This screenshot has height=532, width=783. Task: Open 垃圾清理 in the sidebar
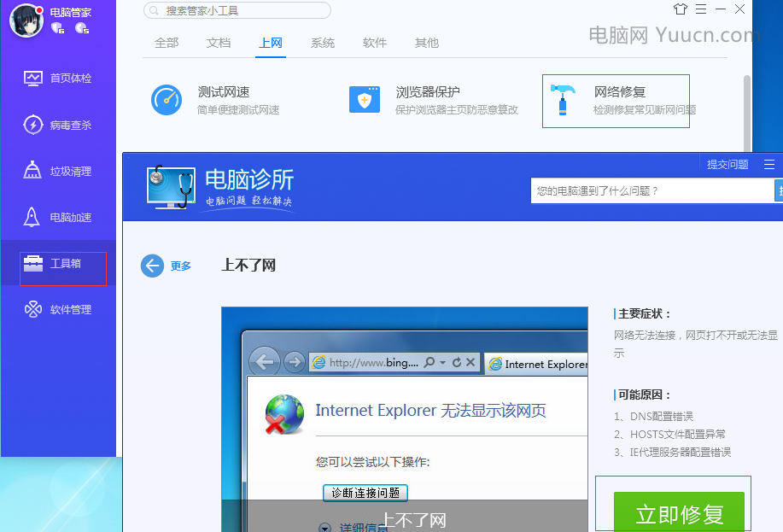pyautogui.click(x=58, y=172)
